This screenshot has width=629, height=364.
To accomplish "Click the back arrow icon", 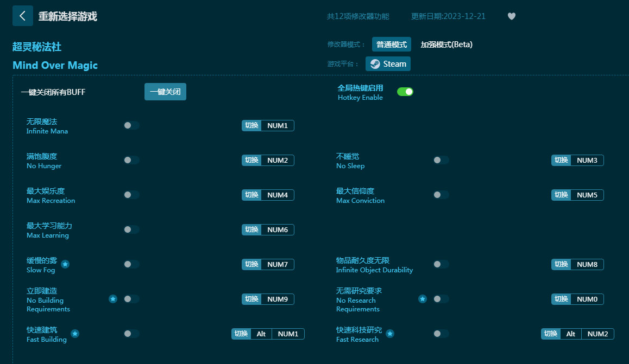I will 22,16.
